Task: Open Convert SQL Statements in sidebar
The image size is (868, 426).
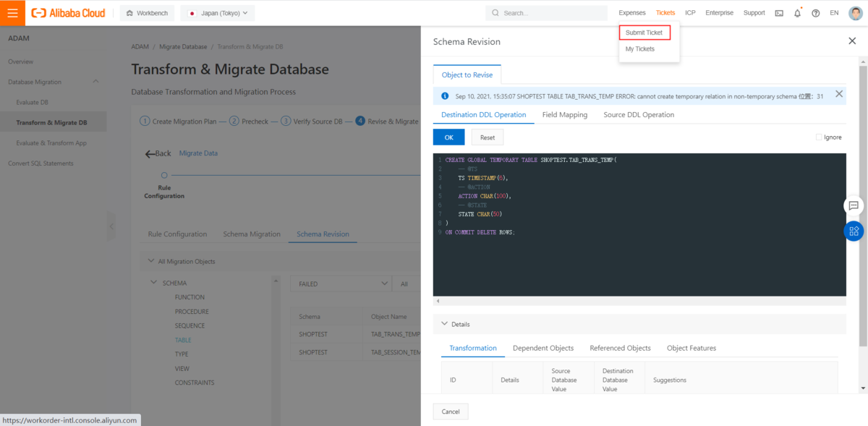Action: click(41, 163)
